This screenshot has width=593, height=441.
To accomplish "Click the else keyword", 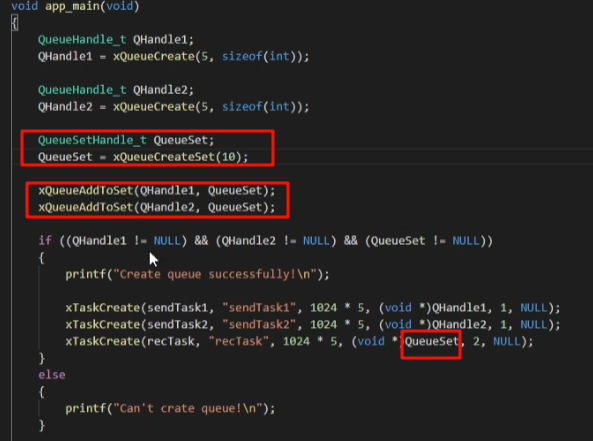I will (52, 375).
